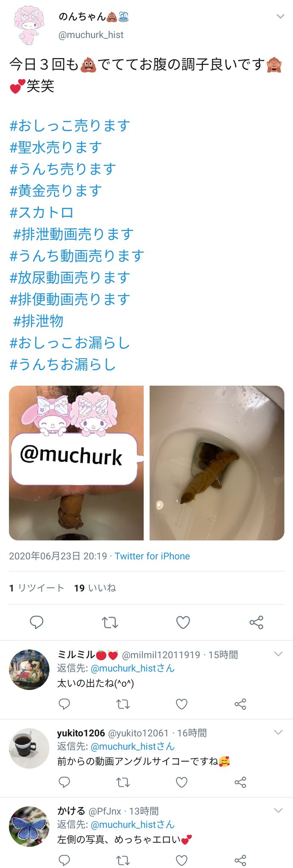Reply to ミルミル's comment via bubble icon
Screen dimensions: 293x868
point(64,704)
